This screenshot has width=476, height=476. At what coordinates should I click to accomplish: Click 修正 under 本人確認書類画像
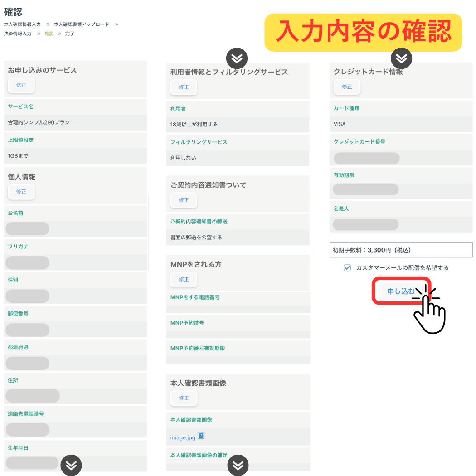coord(184,398)
